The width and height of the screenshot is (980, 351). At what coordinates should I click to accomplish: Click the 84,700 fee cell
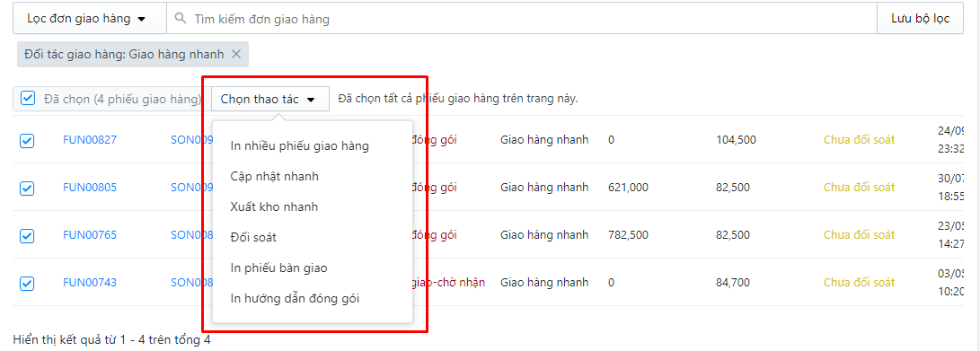tap(733, 282)
